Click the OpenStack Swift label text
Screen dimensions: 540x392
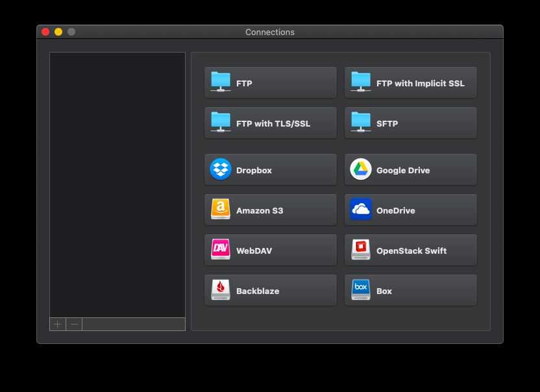411,251
